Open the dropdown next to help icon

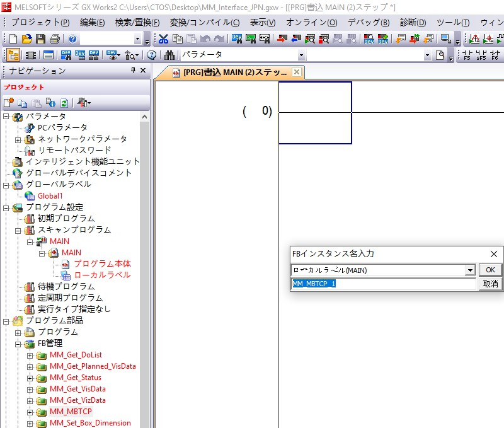point(137,39)
